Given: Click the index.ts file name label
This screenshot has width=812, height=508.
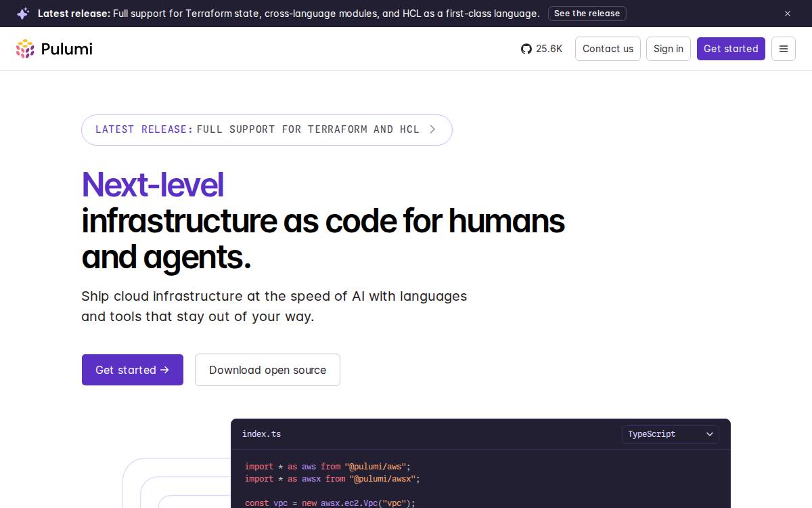Looking at the screenshot, I should coord(261,434).
